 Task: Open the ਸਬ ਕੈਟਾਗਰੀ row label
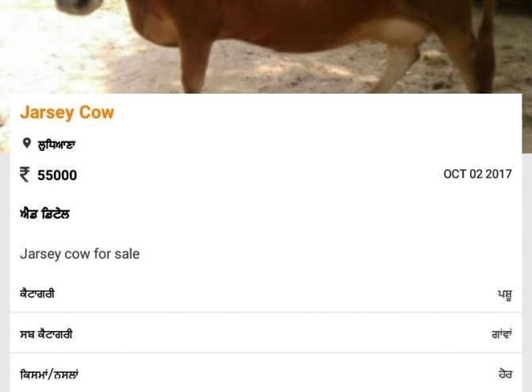point(46,334)
